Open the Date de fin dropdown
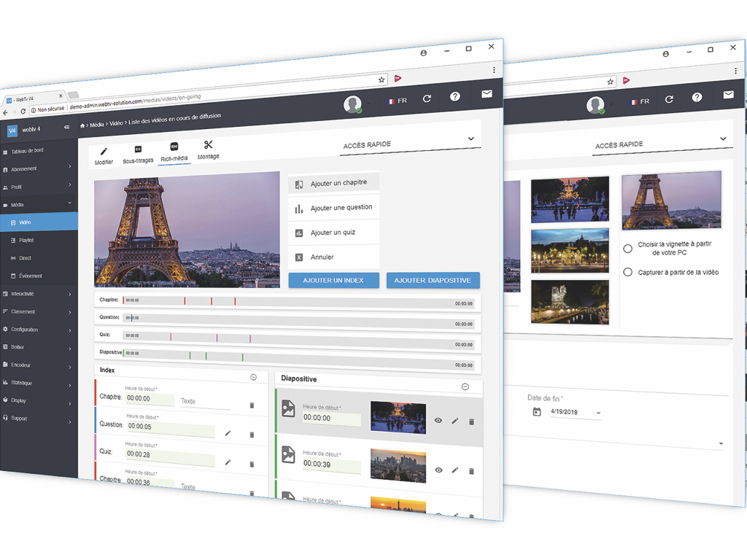The height and width of the screenshot is (560, 747). pos(599,413)
